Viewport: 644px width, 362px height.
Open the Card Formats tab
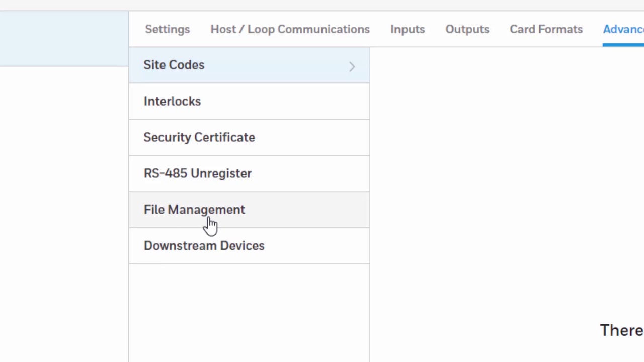[x=546, y=29]
